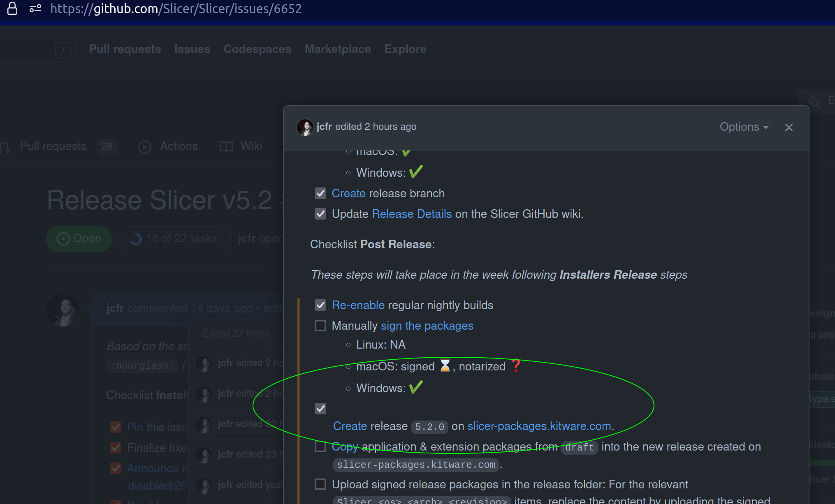Click the tasks progress circle icon
835x504 pixels.
click(x=136, y=239)
